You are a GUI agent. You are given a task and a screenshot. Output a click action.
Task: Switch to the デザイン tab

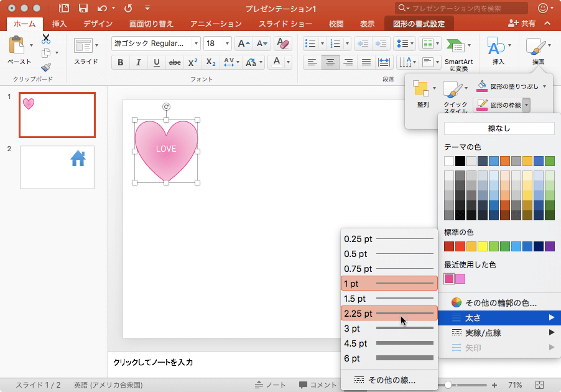click(98, 24)
